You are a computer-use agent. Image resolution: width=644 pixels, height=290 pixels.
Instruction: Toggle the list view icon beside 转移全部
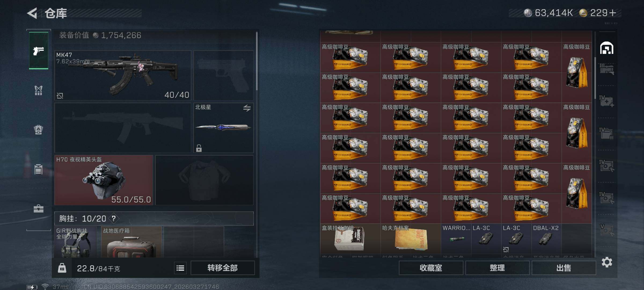[x=180, y=268]
